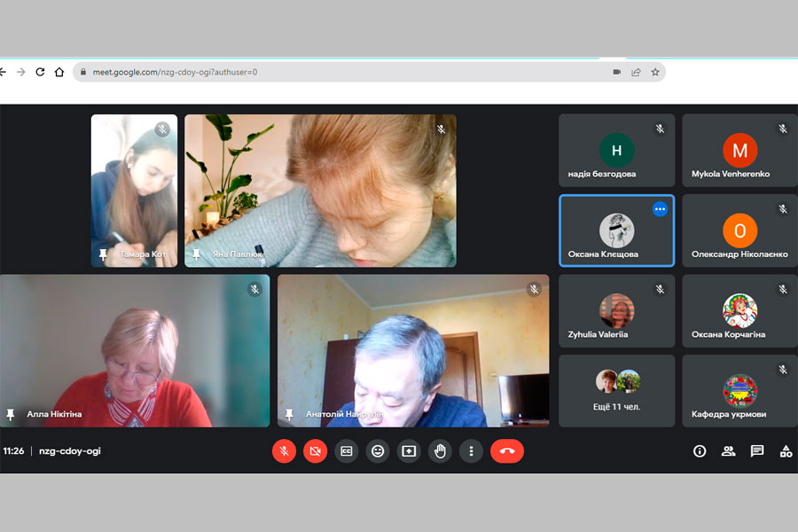
Task: Select Олександр Ніколаєнко participant tile
Action: (x=740, y=231)
